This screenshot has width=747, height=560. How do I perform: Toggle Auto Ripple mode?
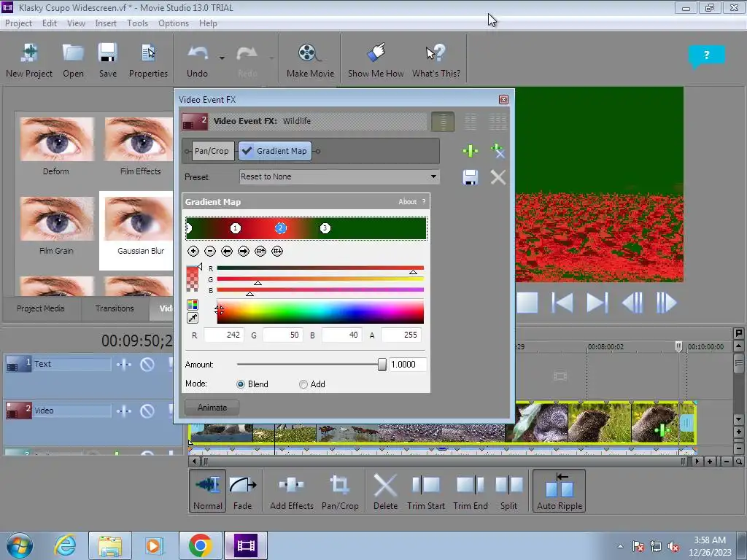[560, 491]
